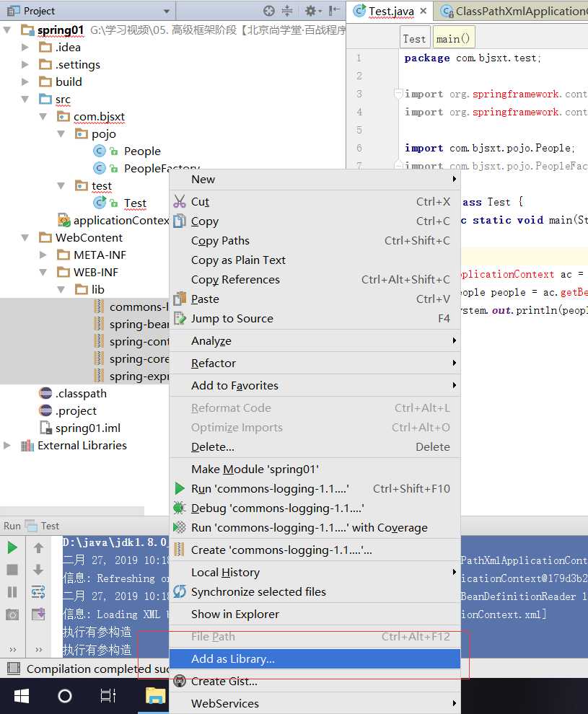Collapse the spring01 root node

(7, 30)
